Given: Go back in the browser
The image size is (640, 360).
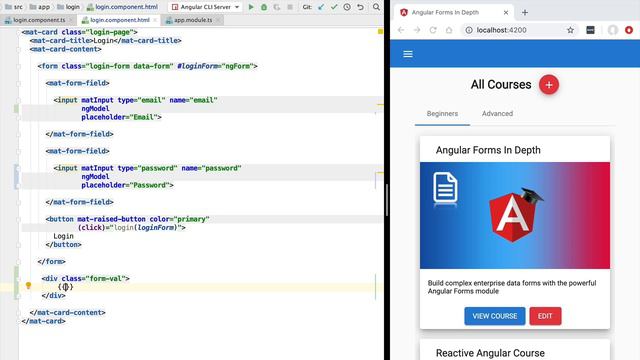Looking at the screenshot, I should click(401, 30).
